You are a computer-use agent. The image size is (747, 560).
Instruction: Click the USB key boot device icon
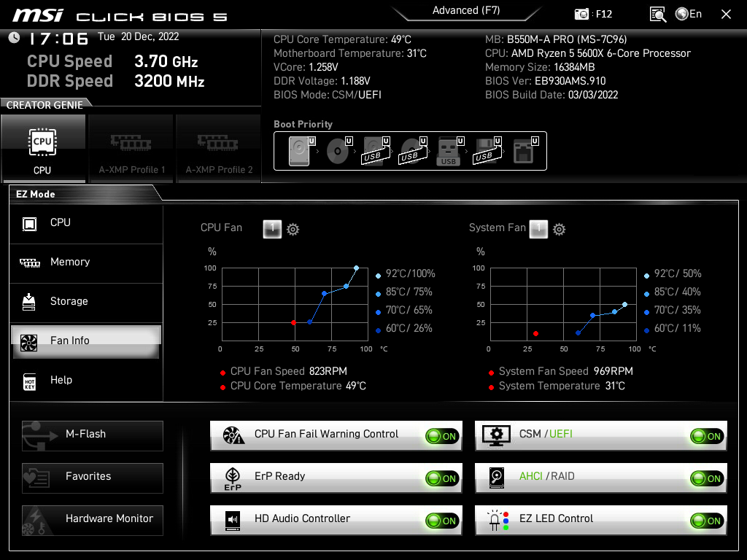pos(449,151)
